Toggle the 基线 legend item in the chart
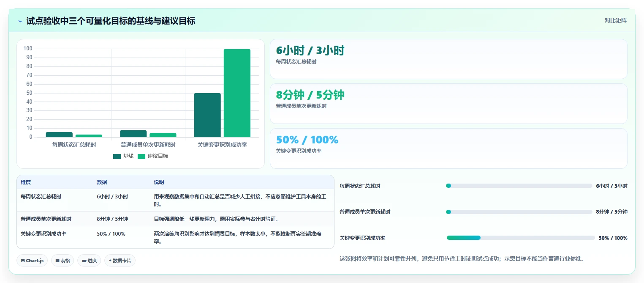 [x=123, y=156]
